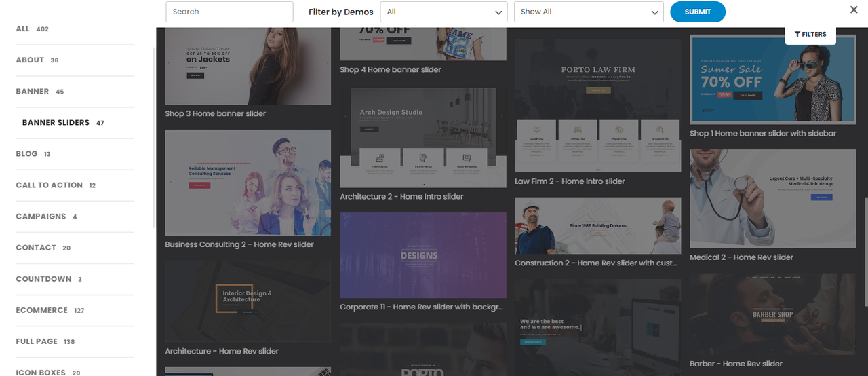Click 'Law Firm 2 - Home Intro slider' caption
Screen dimensions: 868x376
coord(570,181)
